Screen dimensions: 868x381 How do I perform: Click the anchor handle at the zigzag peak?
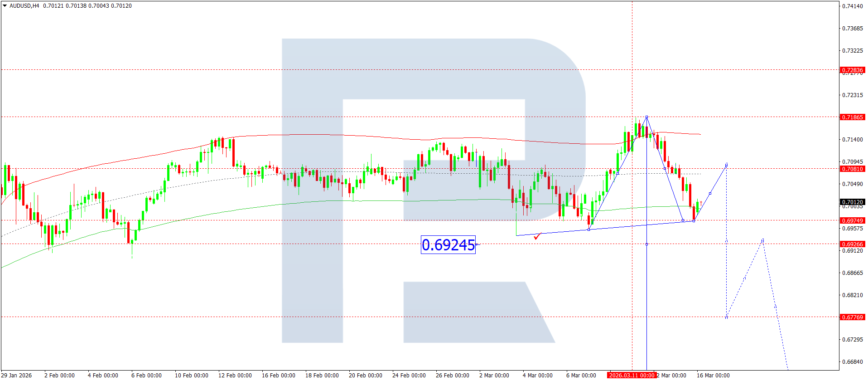pos(646,117)
